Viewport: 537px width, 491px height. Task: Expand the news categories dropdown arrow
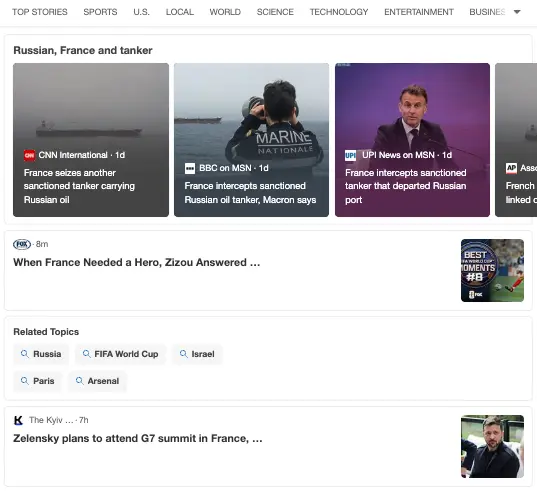[517, 12]
